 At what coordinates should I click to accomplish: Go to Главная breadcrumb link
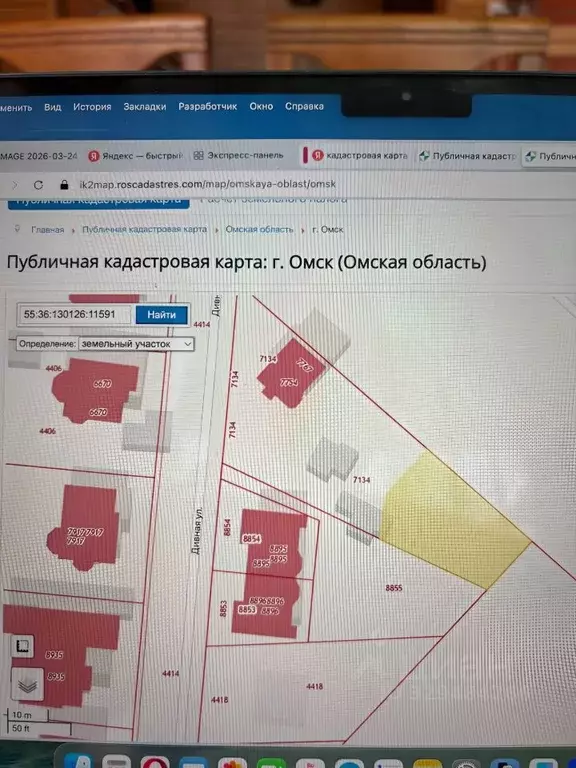pyautogui.click(x=48, y=229)
